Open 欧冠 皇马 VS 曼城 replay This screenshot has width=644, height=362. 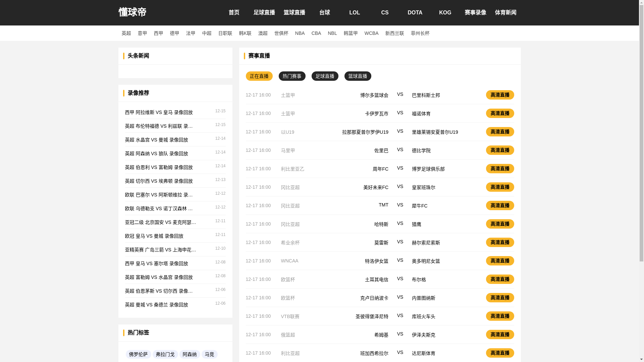tap(154, 236)
